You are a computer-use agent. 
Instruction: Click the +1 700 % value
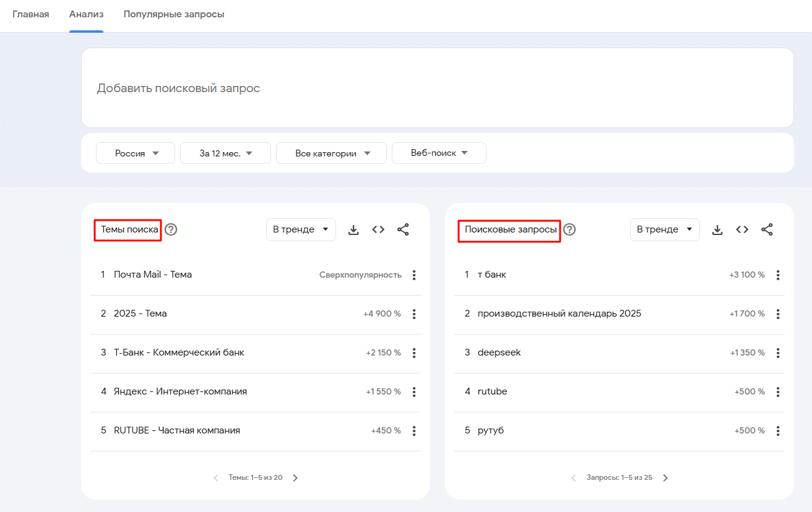pos(747,314)
